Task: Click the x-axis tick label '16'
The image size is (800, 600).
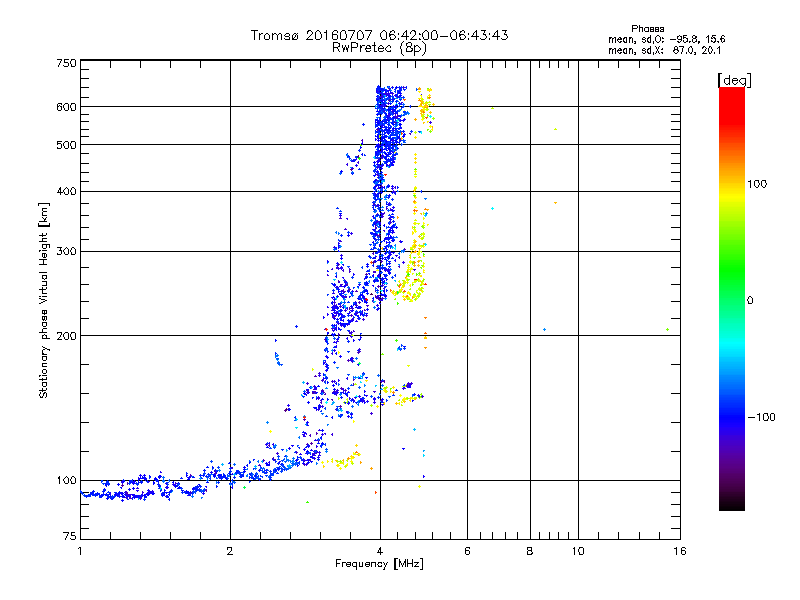Action: (x=680, y=551)
